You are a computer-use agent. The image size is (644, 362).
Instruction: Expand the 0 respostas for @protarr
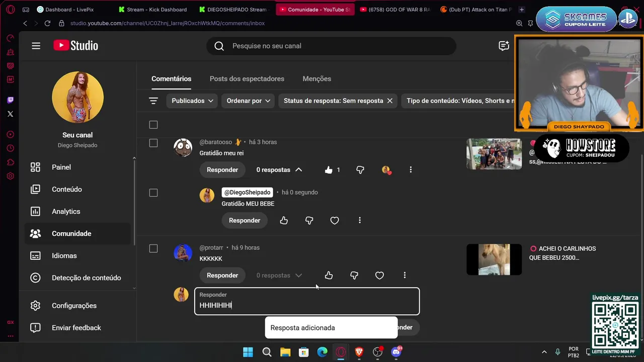coord(279,275)
